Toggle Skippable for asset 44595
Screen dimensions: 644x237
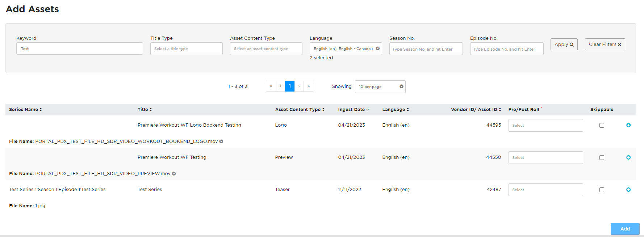602,125
